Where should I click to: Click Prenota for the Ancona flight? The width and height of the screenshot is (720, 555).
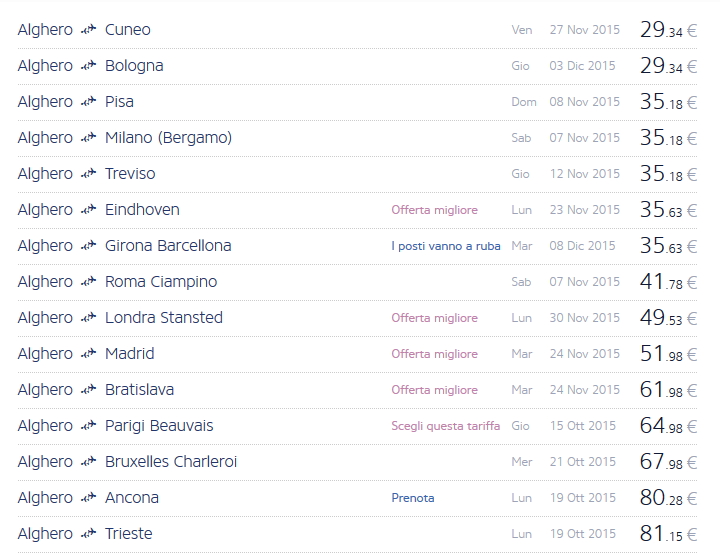[x=413, y=498]
